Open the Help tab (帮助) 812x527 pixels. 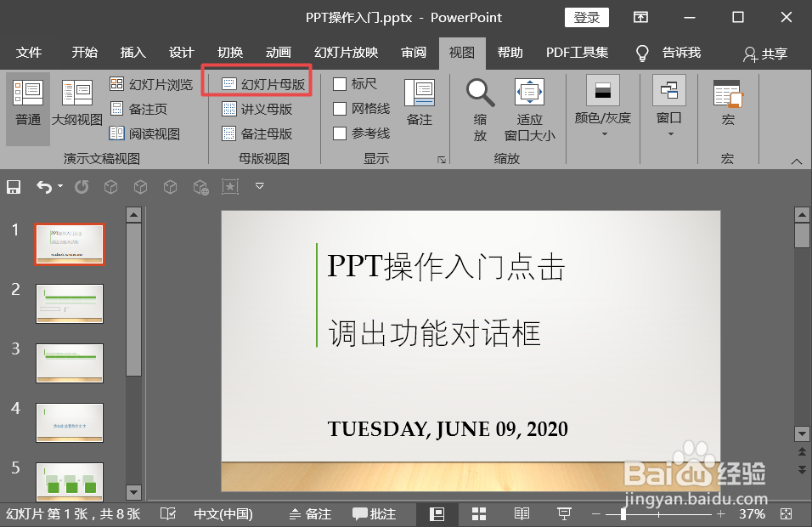[x=510, y=53]
